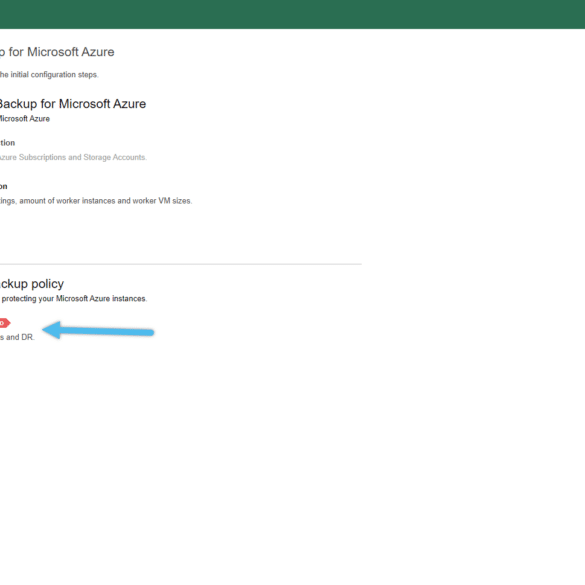This screenshot has width=585, height=585.
Task: Click the red tag badge under the backup policy heading
Action: click(5, 323)
